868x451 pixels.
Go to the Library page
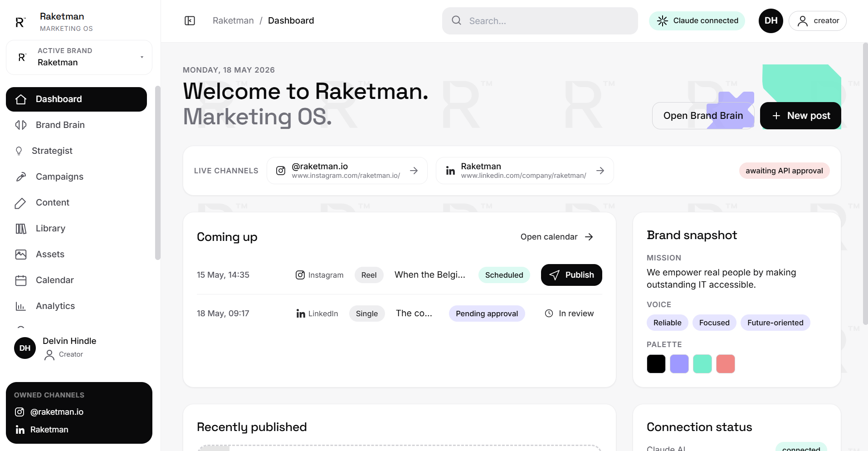coord(76,229)
